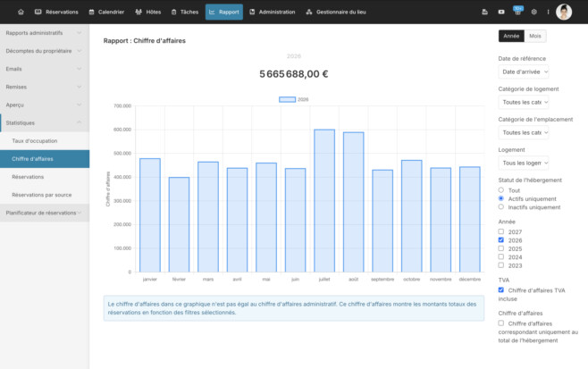588x369 pixels.
Task: Expand Planificateur de réservations section
Action: 45,213
